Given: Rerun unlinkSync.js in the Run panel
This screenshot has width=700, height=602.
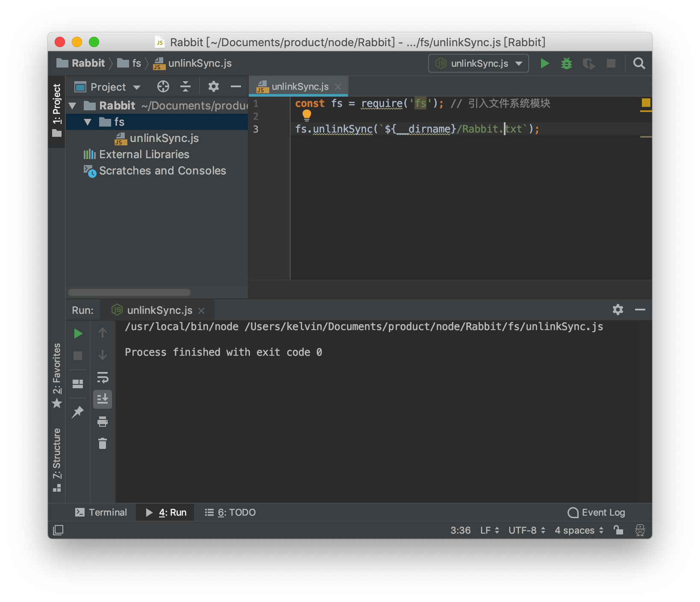Looking at the screenshot, I should pos(78,333).
